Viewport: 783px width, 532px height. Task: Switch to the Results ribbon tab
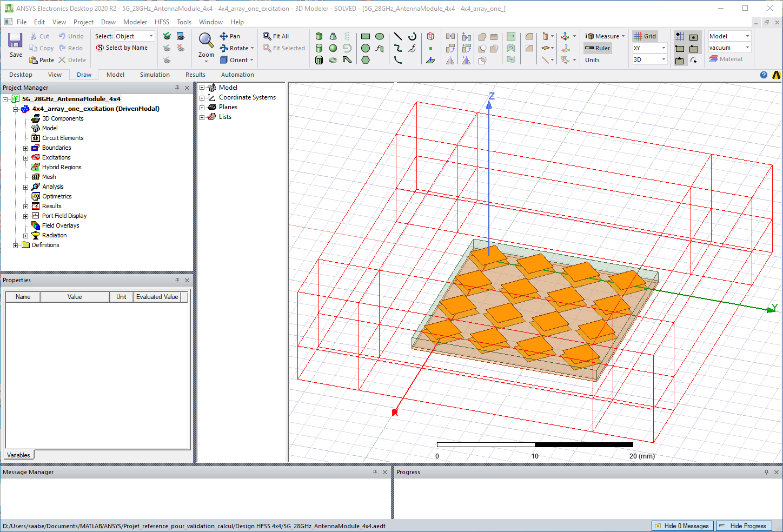click(195, 75)
